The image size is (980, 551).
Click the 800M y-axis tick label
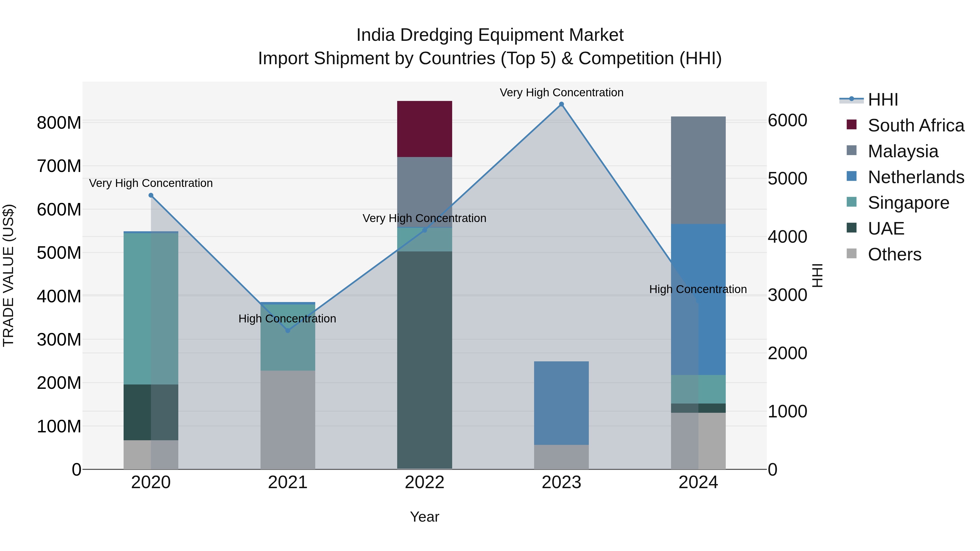coord(59,123)
